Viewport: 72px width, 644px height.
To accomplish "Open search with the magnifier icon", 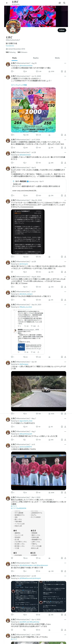I will tap(64, 3).
